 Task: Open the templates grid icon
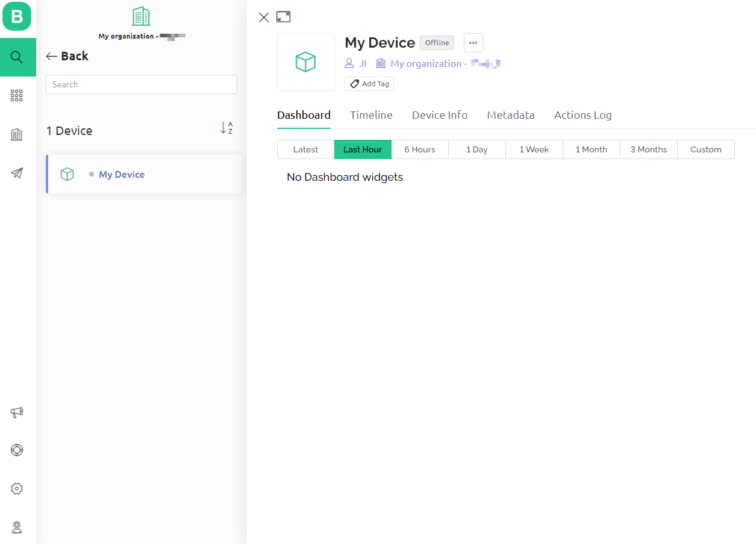(17, 96)
